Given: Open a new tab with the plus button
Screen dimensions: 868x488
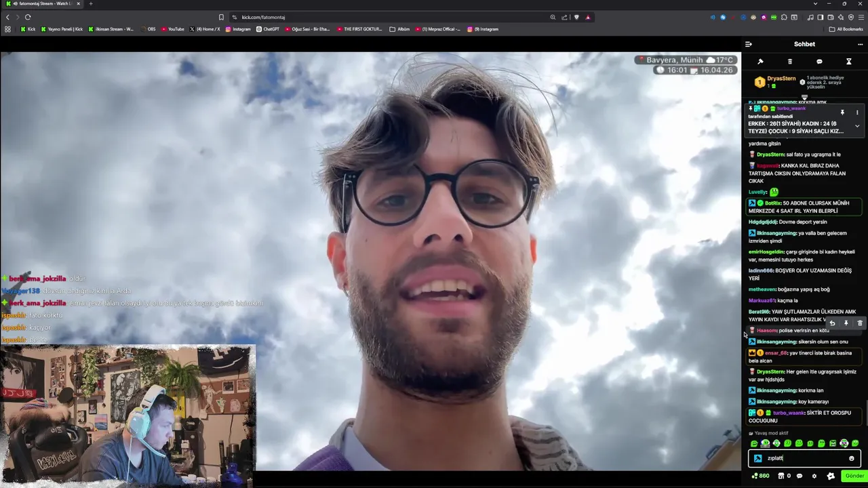Looking at the screenshot, I should [91, 3].
